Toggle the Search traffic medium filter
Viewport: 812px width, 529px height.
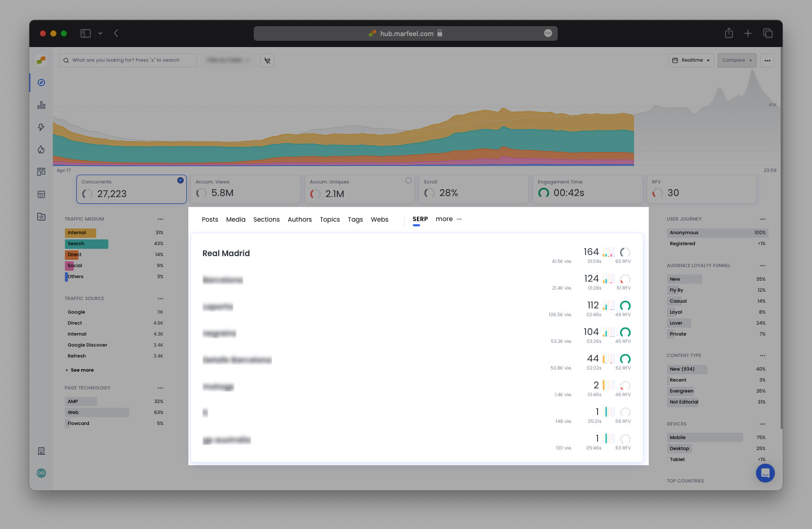point(86,244)
